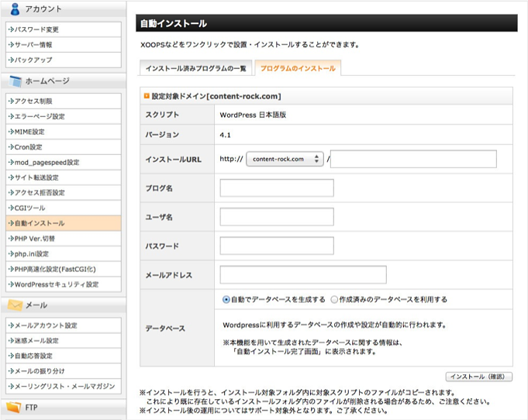Open php.ini設定 in the sidebar
This screenshot has height=420, width=528.
(64, 254)
